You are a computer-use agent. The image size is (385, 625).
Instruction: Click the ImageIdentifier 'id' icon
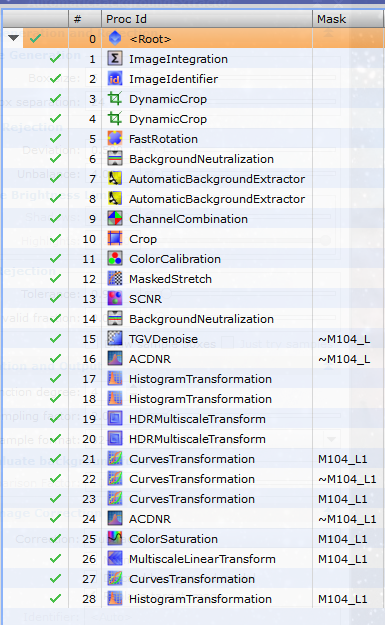click(x=115, y=79)
